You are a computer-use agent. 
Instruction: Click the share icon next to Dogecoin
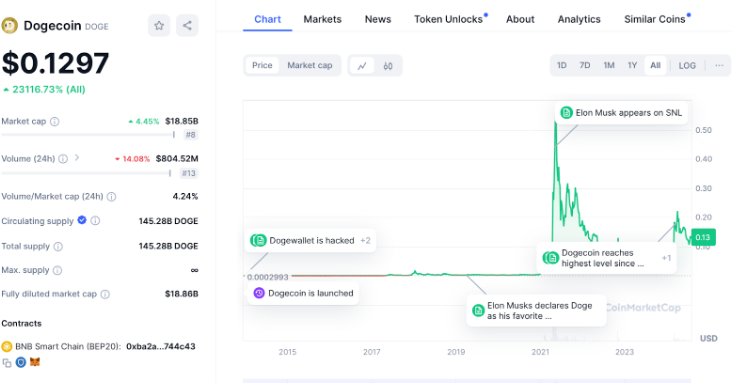point(187,25)
